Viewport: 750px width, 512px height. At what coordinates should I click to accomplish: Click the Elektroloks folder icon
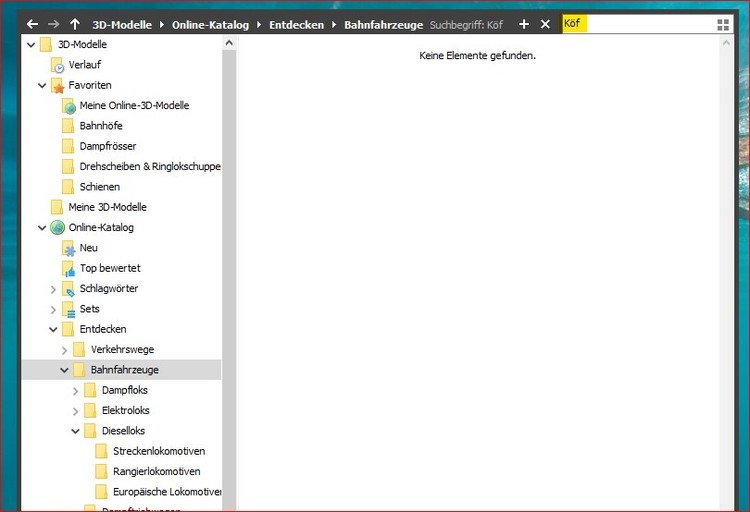pos(90,411)
